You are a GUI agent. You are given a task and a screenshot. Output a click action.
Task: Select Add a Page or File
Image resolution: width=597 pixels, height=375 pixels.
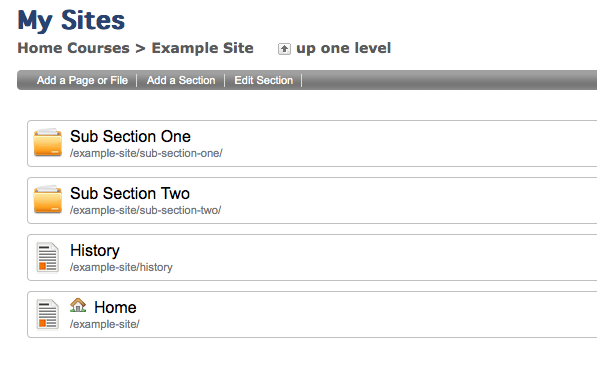click(82, 80)
